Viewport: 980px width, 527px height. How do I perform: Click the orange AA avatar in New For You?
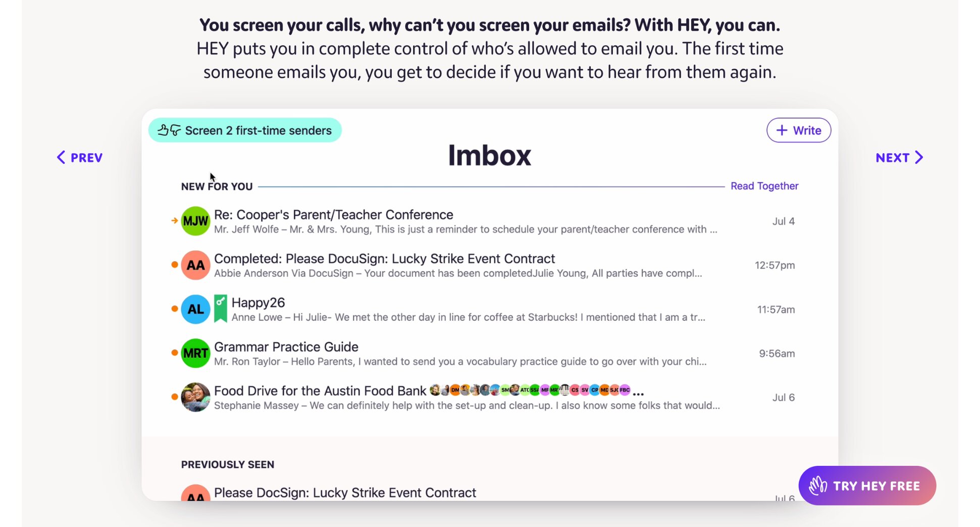(195, 265)
